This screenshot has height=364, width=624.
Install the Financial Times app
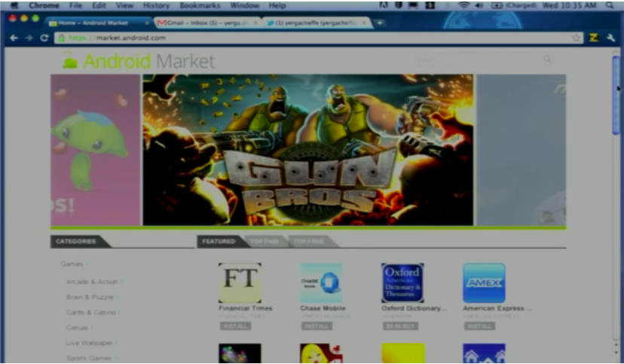[235, 326]
